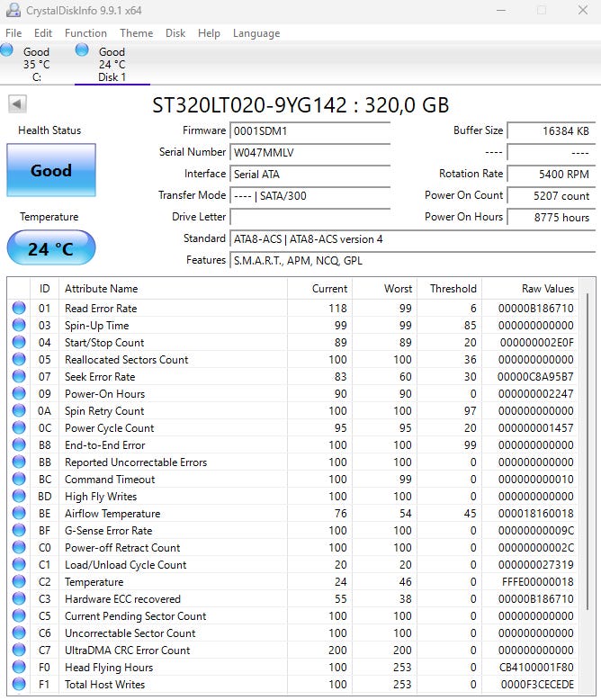Click the Raw Values column header
This screenshot has width=601, height=700.
[x=530, y=289]
